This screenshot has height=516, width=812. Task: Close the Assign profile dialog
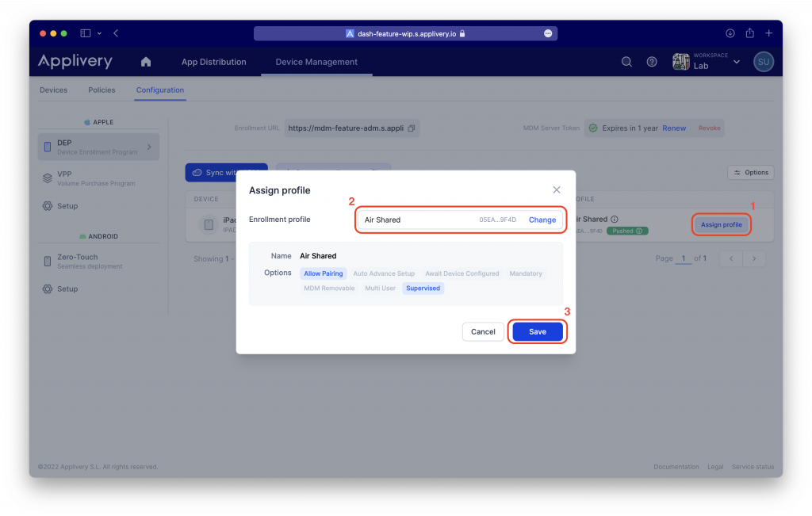[556, 190]
